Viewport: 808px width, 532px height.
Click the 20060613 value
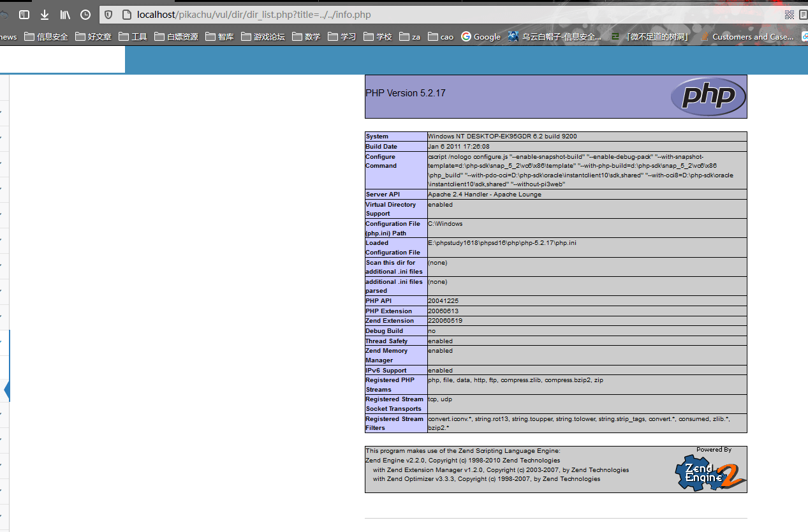[x=443, y=311]
